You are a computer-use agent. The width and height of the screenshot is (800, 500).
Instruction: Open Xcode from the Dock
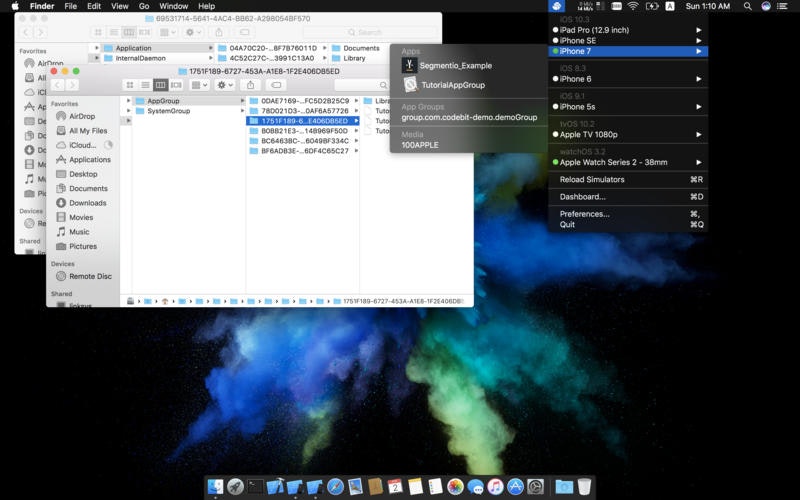click(276, 487)
